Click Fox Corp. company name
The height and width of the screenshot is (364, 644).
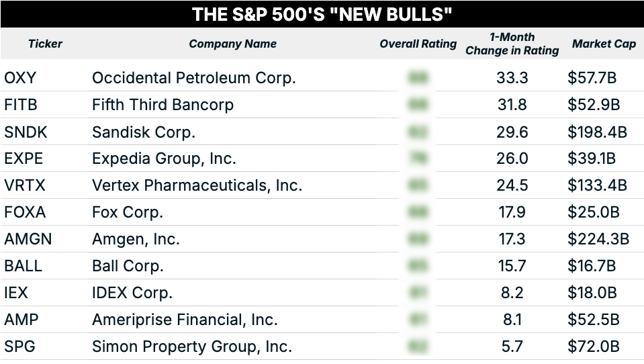coord(128,212)
